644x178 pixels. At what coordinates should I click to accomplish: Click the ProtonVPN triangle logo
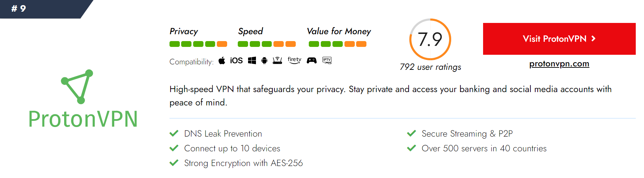click(77, 87)
